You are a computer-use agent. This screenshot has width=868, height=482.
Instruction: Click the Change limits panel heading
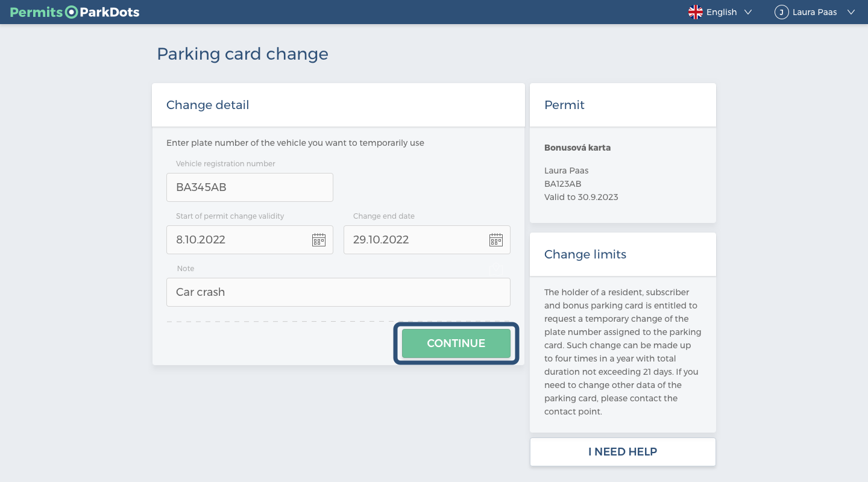point(585,254)
